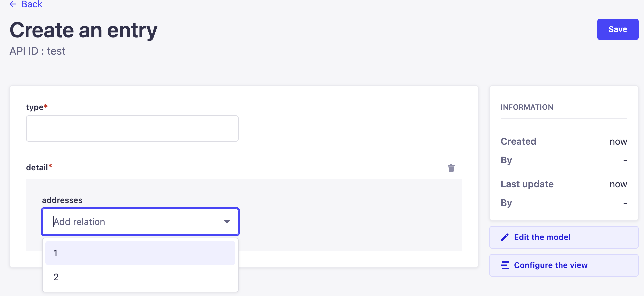The height and width of the screenshot is (296, 644).
Task: Click the trash icon to delete detail
Action: click(x=452, y=168)
